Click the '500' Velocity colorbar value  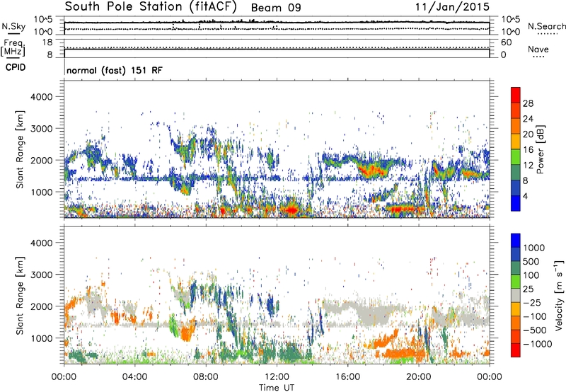click(531, 262)
